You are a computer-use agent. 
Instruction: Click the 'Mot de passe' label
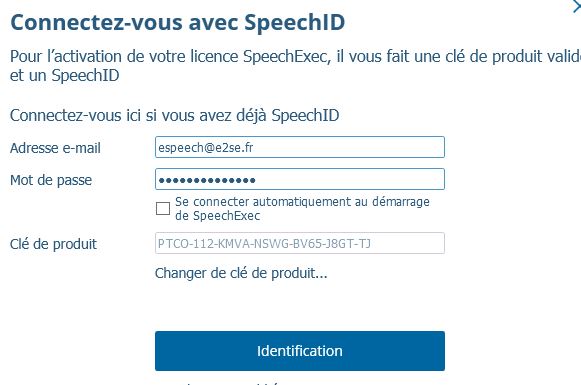click(51, 180)
